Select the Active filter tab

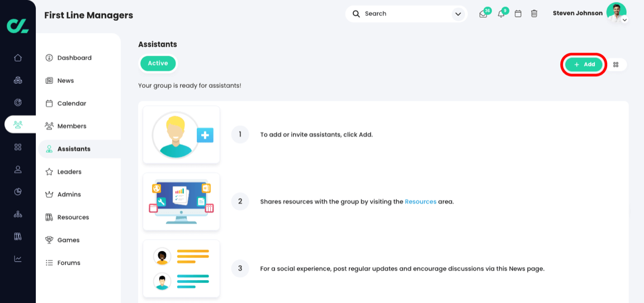(x=158, y=63)
